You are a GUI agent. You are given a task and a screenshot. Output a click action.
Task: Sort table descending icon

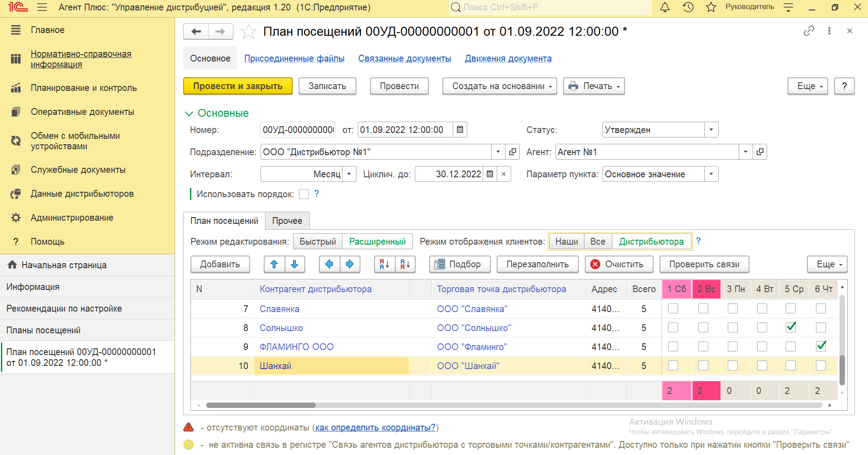point(405,264)
